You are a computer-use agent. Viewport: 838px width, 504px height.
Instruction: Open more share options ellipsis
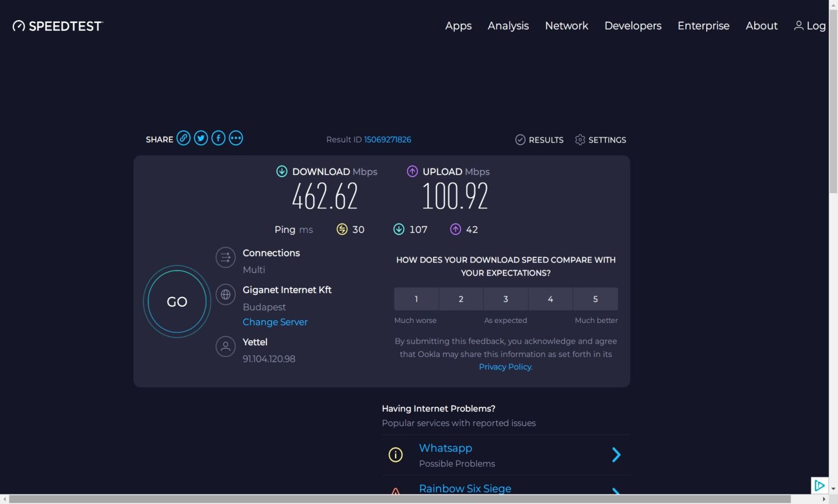(x=236, y=138)
